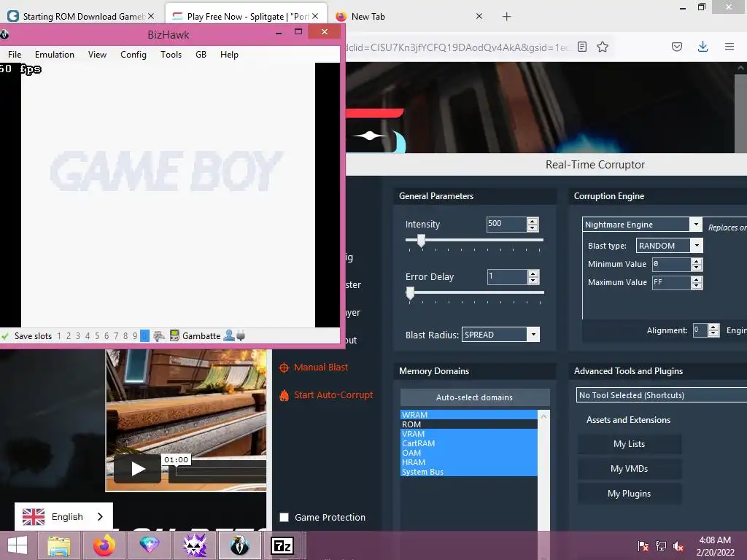Close the New Tab tab
Image resolution: width=747 pixels, height=560 pixels.
pyautogui.click(x=479, y=16)
